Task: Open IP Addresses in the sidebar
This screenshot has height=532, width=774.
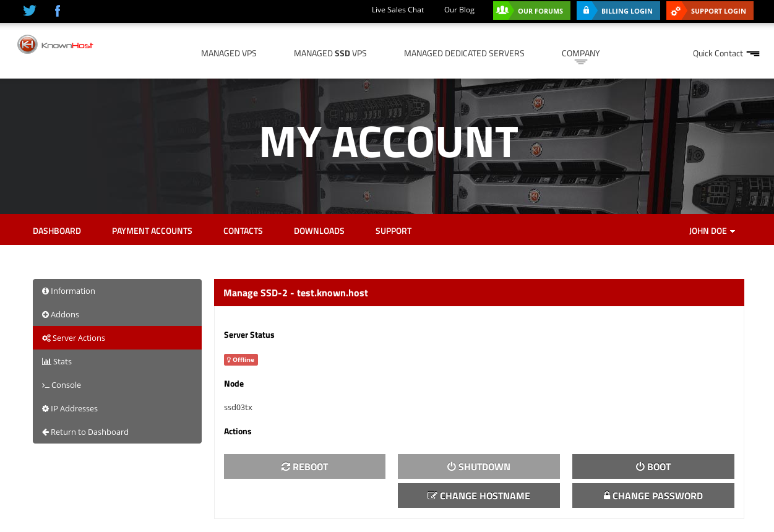Action: (x=74, y=408)
